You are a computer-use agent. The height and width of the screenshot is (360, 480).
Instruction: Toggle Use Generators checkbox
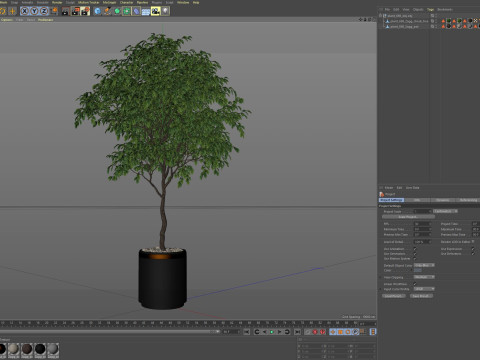pos(415,254)
